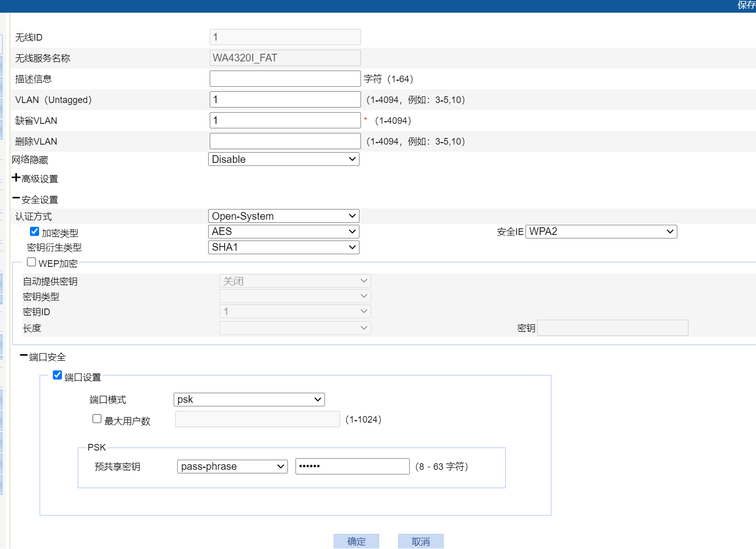Open the 认证方式 Open-System dropdown

point(284,216)
